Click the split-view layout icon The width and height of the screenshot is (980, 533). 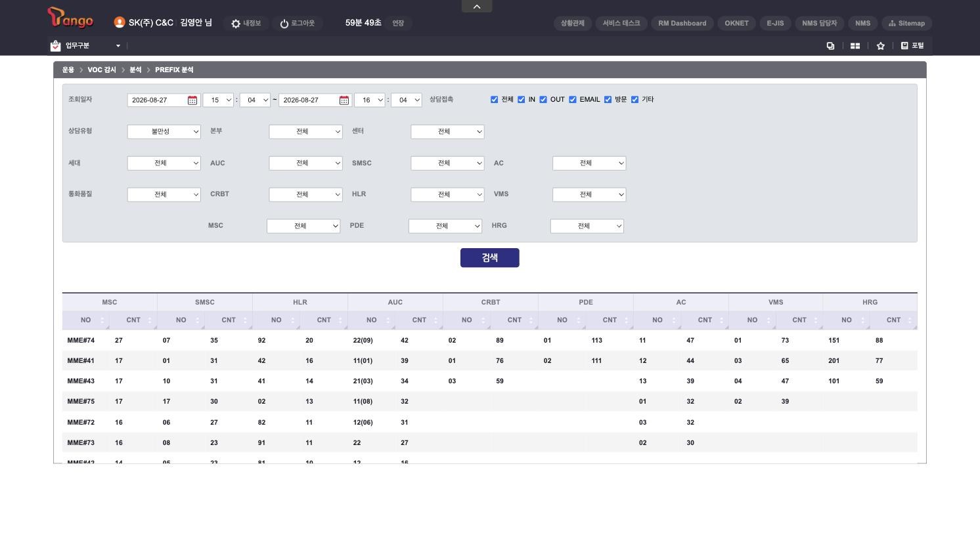(855, 46)
